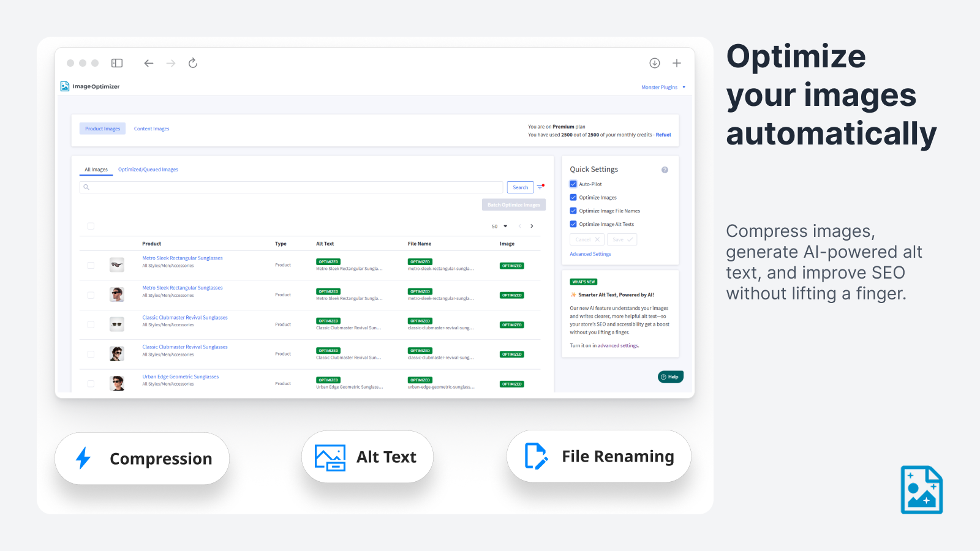Click into the image search field

click(291, 187)
